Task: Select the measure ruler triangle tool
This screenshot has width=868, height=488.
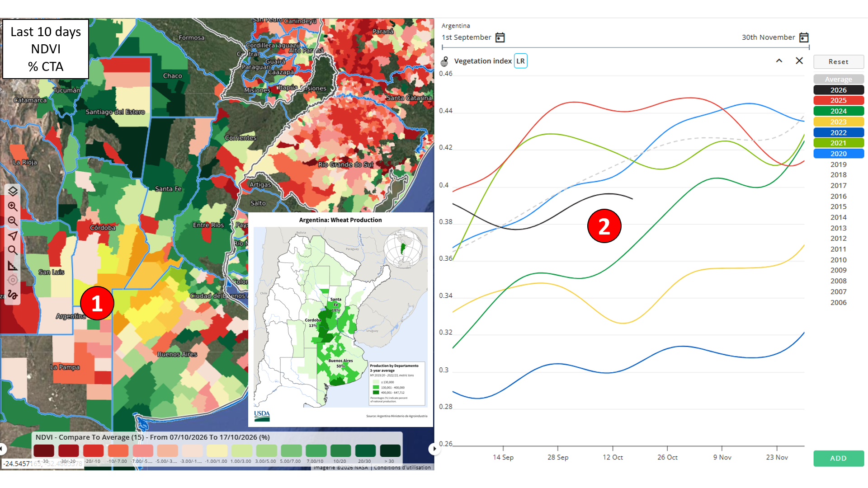Action: pyautogui.click(x=13, y=265)
